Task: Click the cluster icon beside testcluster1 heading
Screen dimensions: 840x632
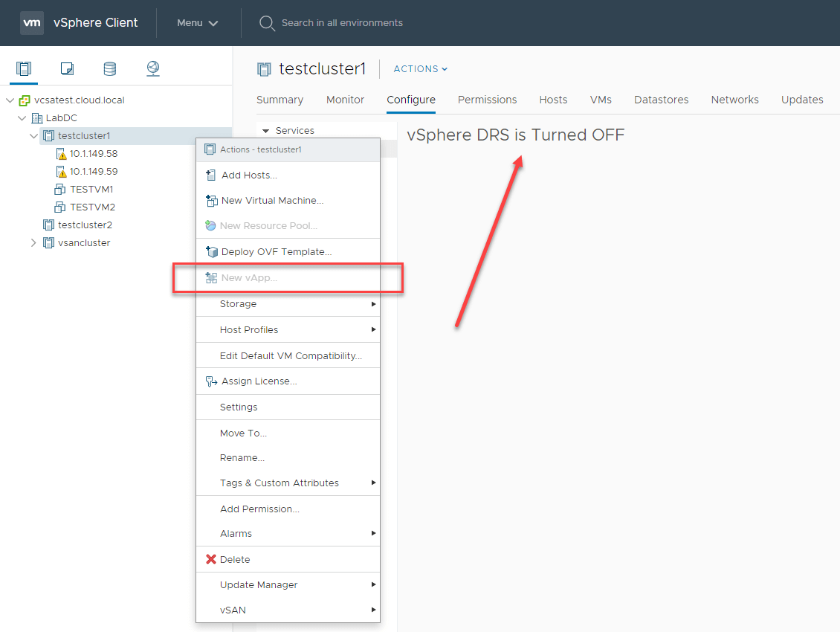Action: click(x=264, y=69)
